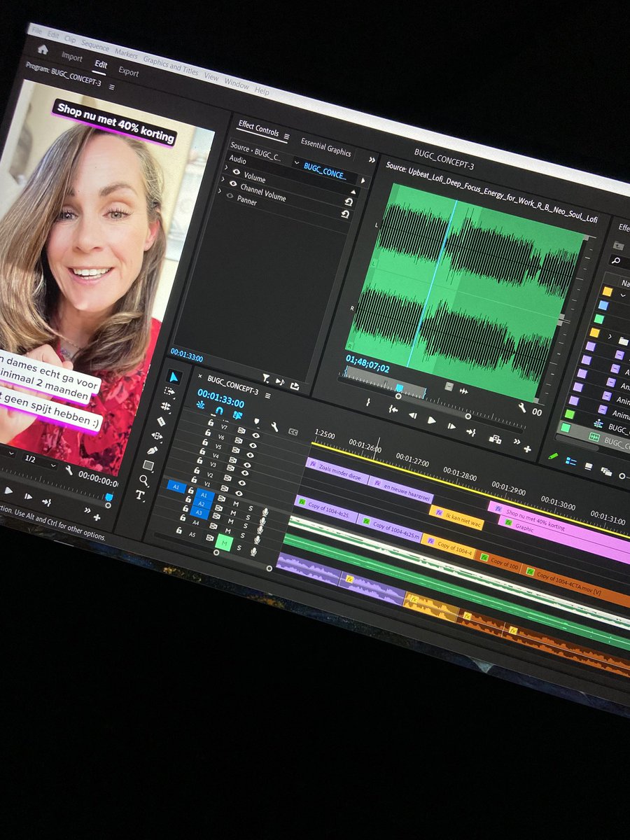Image resolution: width=630 pixels, height=840 pixels.
Task: Click the Home icon in header
Action: [x=42, y=49]
